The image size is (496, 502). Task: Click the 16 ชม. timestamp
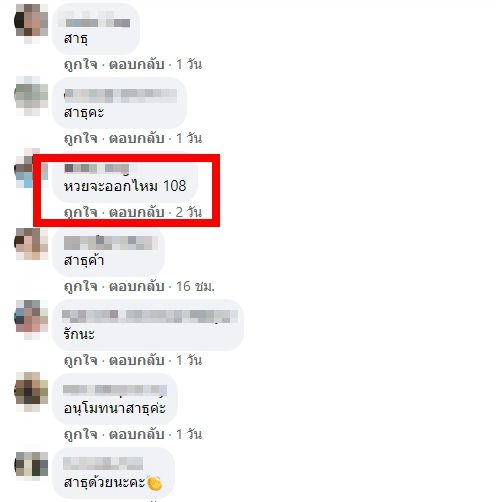[195, 286]
